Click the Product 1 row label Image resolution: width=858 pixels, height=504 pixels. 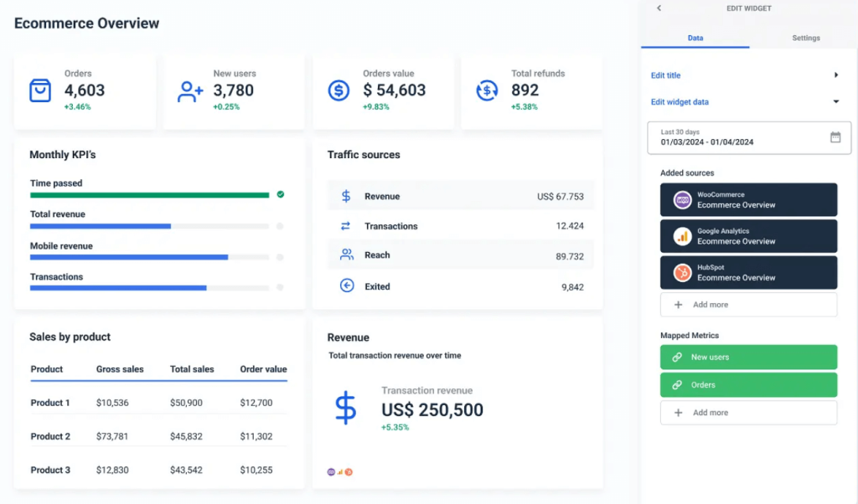[x=50, y=403]
